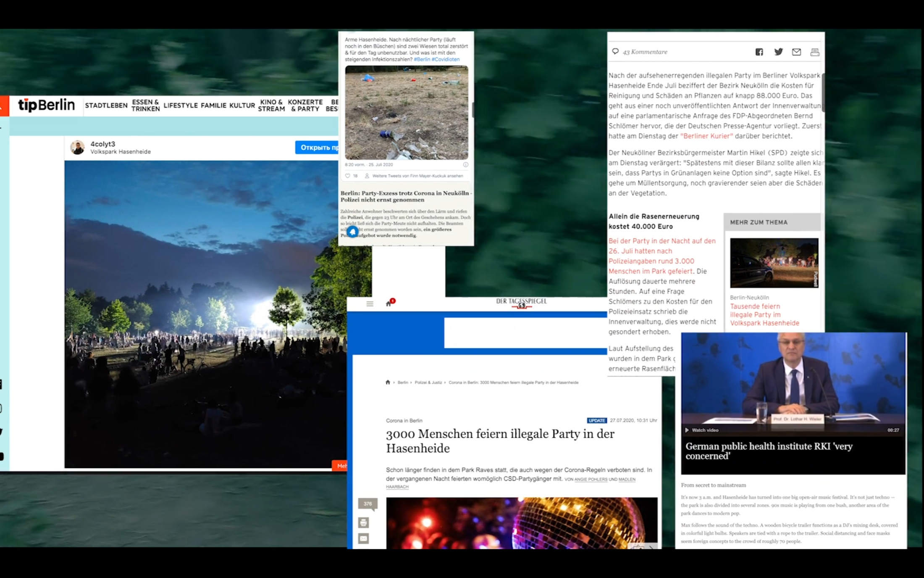Click print icon left of disco ball image
The width and height of the screenshot is (924, 578).
[363, 523]
